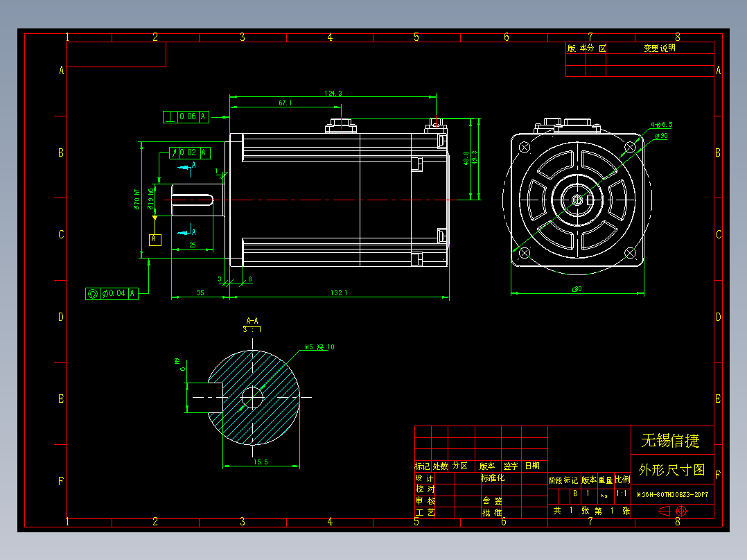
Task: Click the datum target symbol beside projection icon
Action: click(x=681, y=511)
